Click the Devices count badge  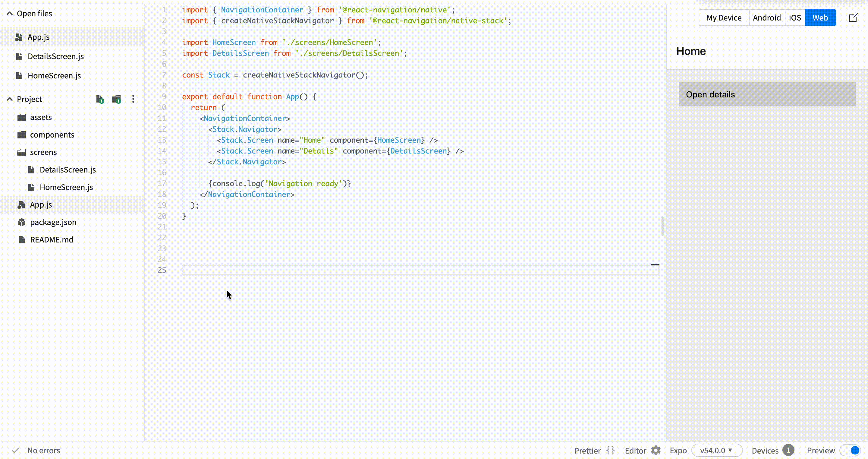pyautogui.click(x=788, y=450)
